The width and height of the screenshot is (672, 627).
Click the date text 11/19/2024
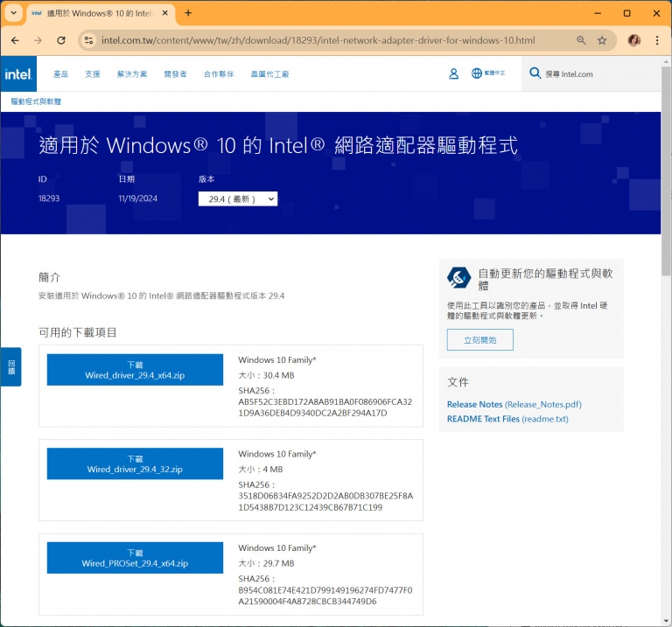pos(138,199)
